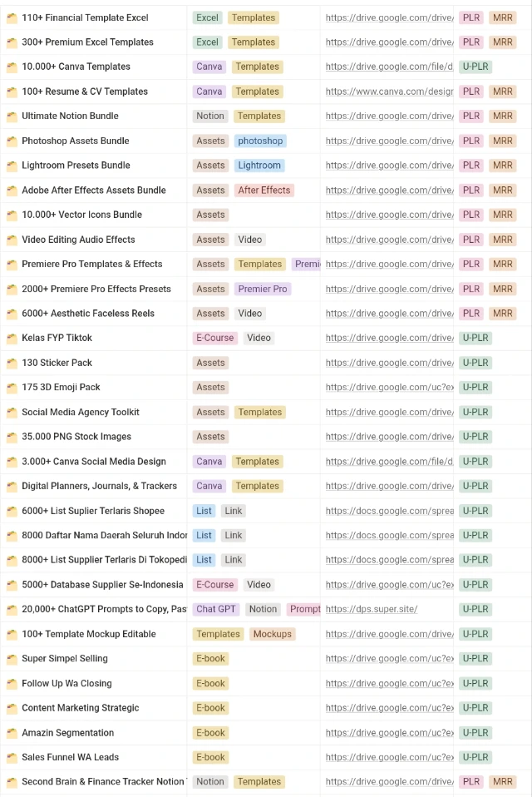The height and width of the screenshot is (797, 532).
Task: Click the Mockups tag
Action: pyautogui.click(x=273, y=634)
